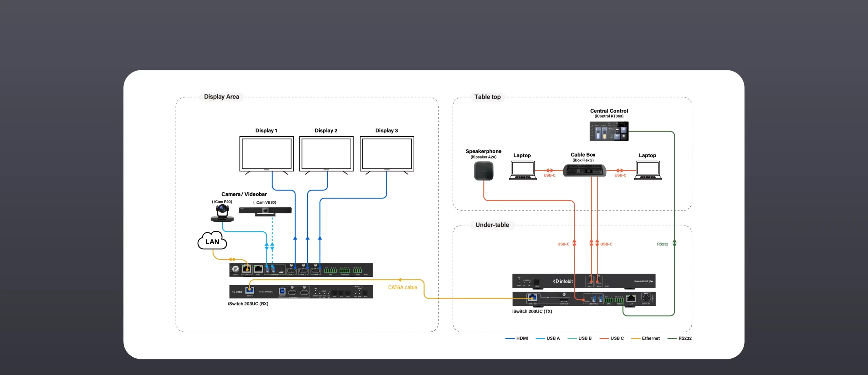Click the Display 3 monitor icon
The height and width of the screenshot is (375, 868).
click(387, 155)
